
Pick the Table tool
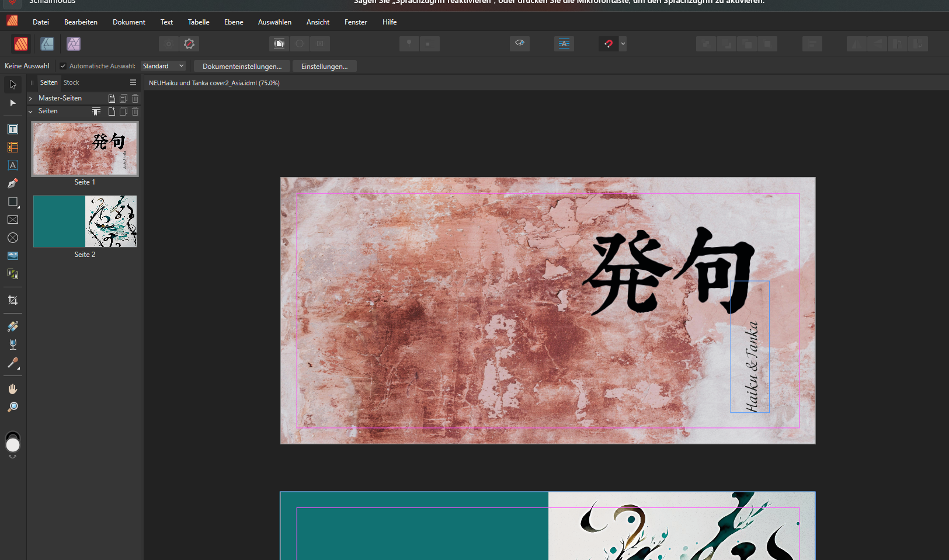coord(13,147)
